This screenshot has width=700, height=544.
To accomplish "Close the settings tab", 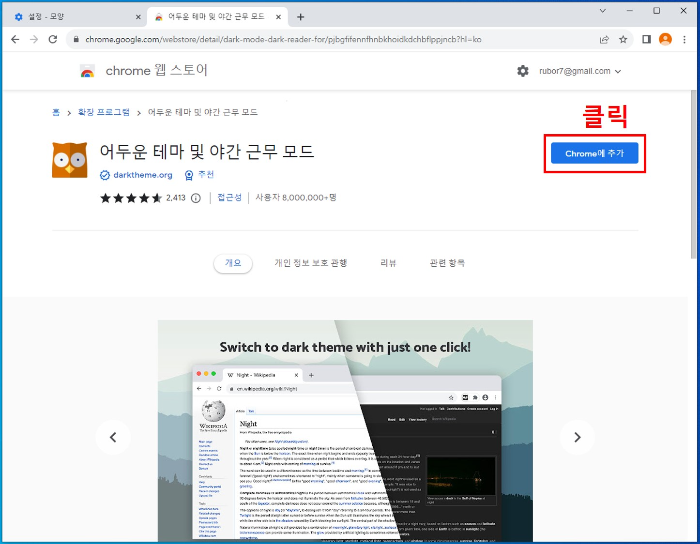I will point(138,17).
